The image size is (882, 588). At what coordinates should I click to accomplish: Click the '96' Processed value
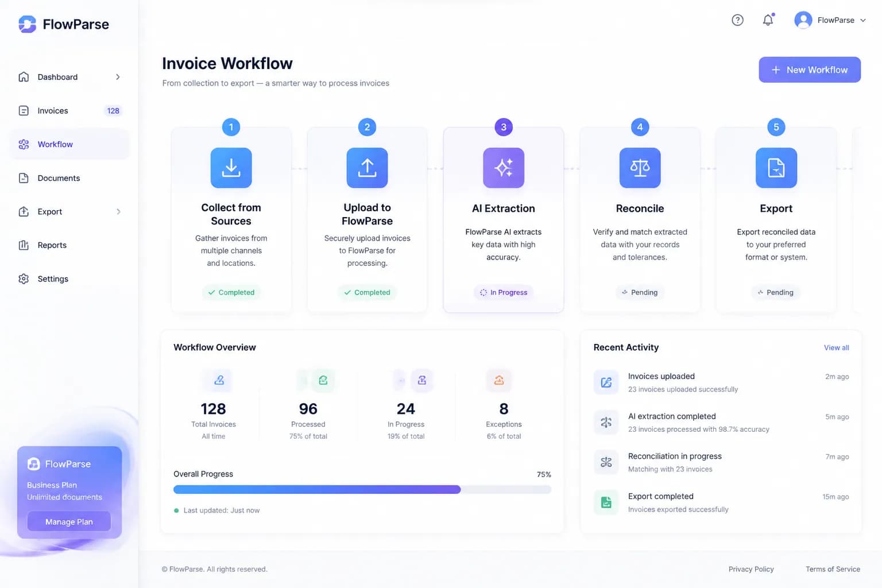click(x=308, y=409)
